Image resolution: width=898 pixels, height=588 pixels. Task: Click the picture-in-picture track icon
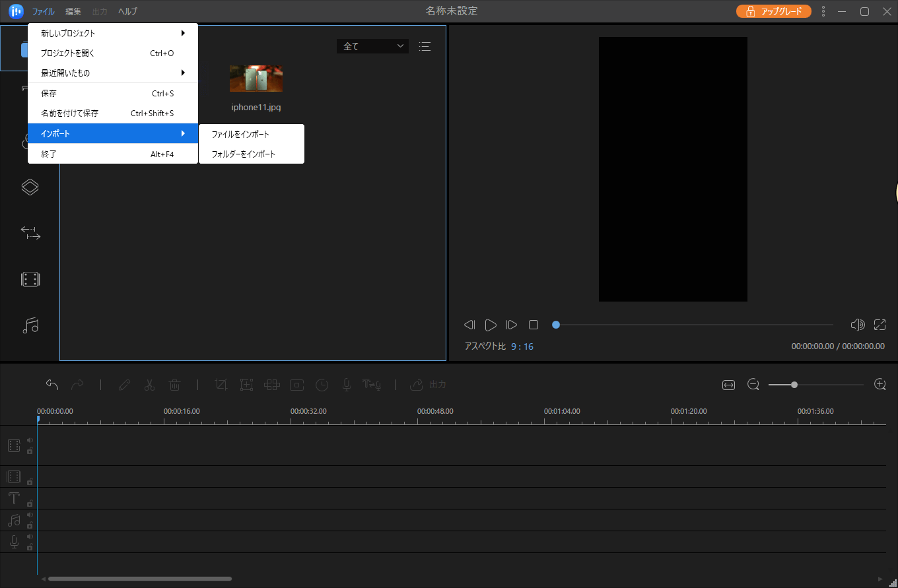coord(14,476)
